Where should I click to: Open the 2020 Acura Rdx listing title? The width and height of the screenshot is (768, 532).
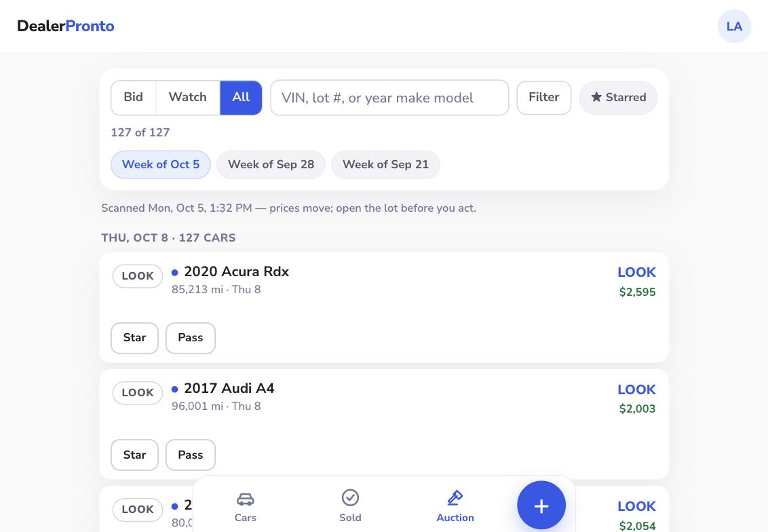point(237,271)
